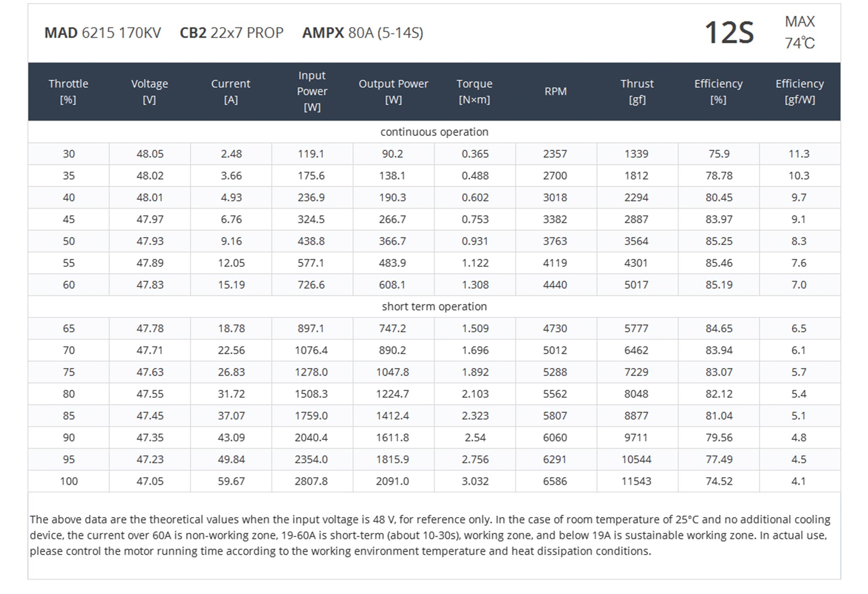This screenshot has height=594, width=868.
Task: Click the Voltage [V] column header
Action: click(x=149, y=91)
